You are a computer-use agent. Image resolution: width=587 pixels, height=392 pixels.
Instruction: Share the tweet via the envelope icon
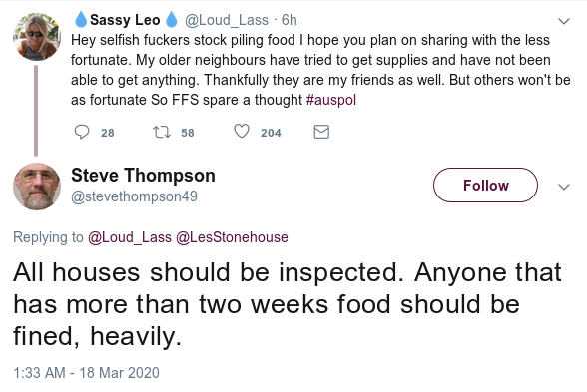[x=321, y=132]
